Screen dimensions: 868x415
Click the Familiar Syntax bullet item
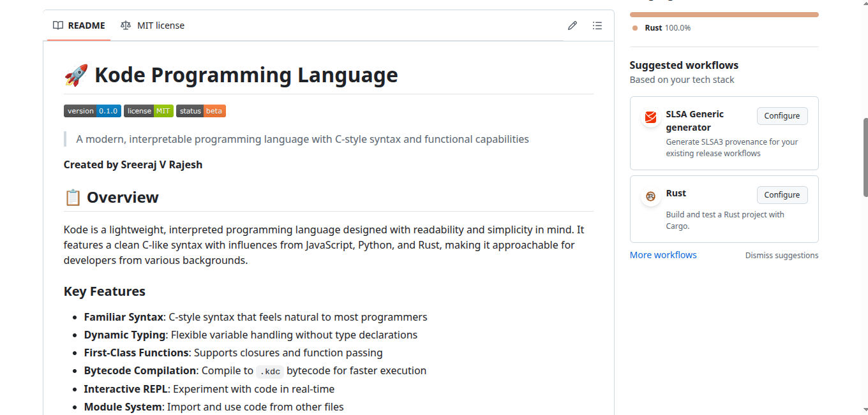pyautogui.click(x=256, y=317)
